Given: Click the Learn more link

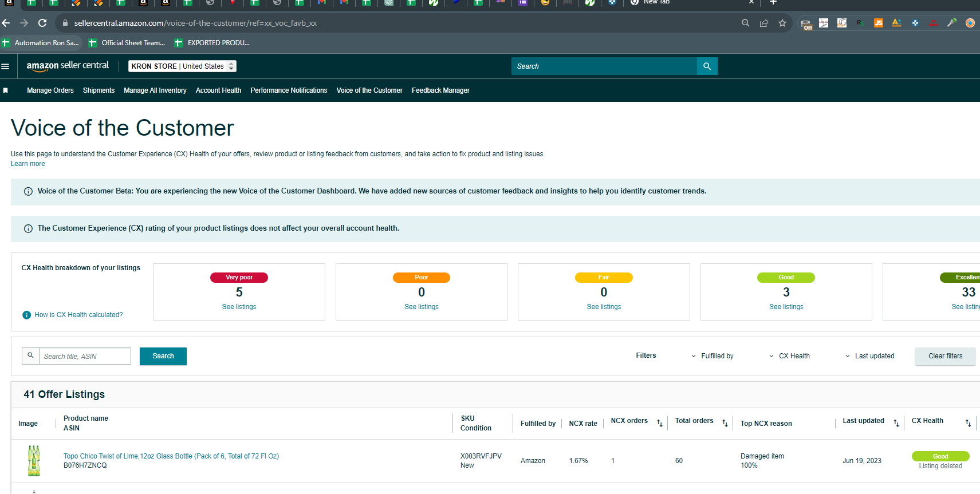Looking at the screenshot, I should point(27,164).
